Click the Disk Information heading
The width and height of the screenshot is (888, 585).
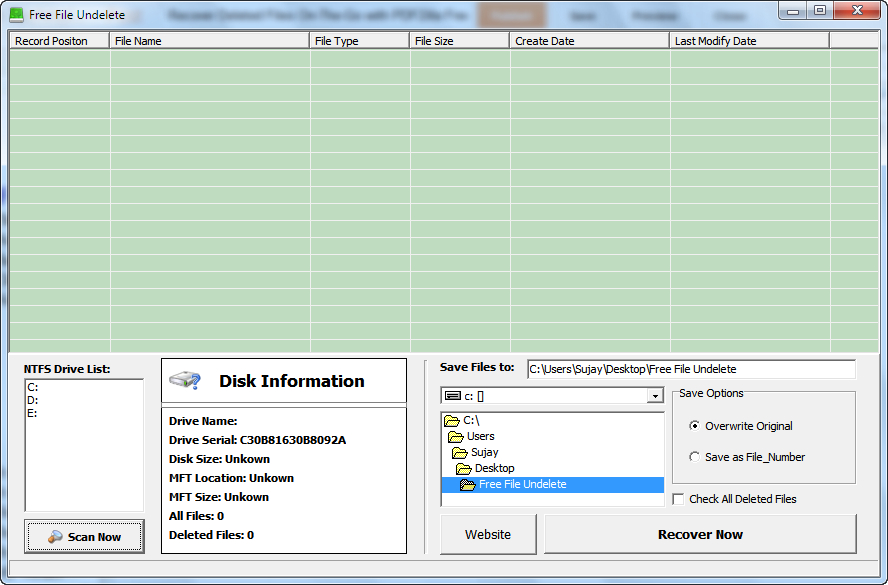[292, 381]
